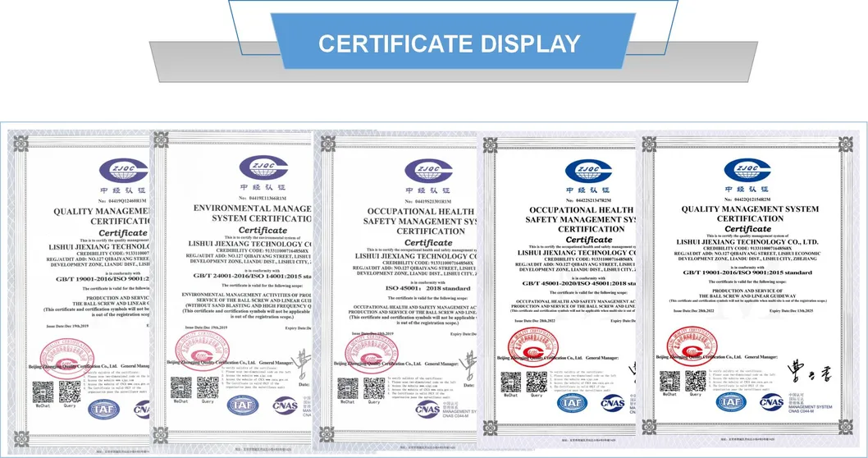Image resolution: width=868 pixels, height=458 pixels.
Task: Click 'LISHUI JIEXIANG TECHNOLOGY CO., LTD.' on certificate 04422Q21154R2M
Action: pyautogui.click(x=747, y=242)
